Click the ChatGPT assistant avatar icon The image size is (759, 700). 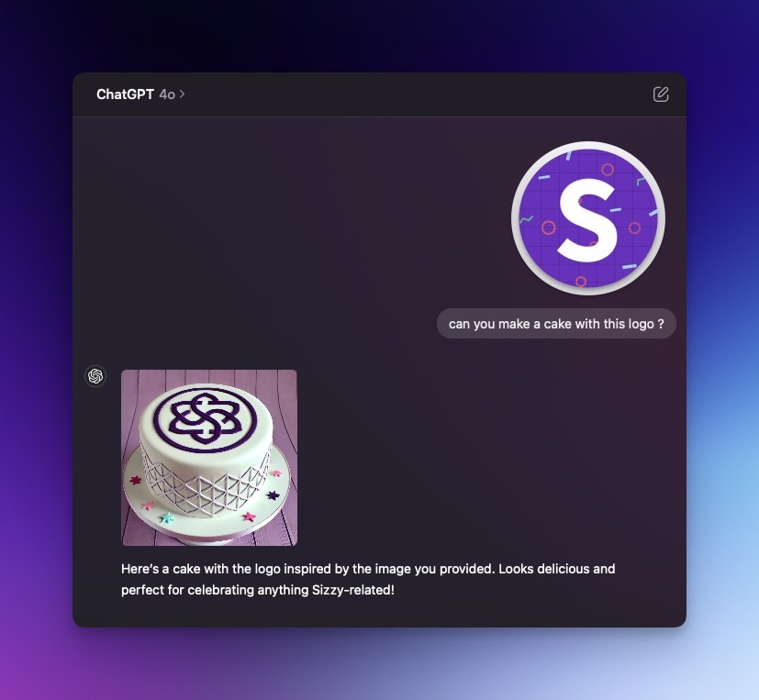click(95, 376)
